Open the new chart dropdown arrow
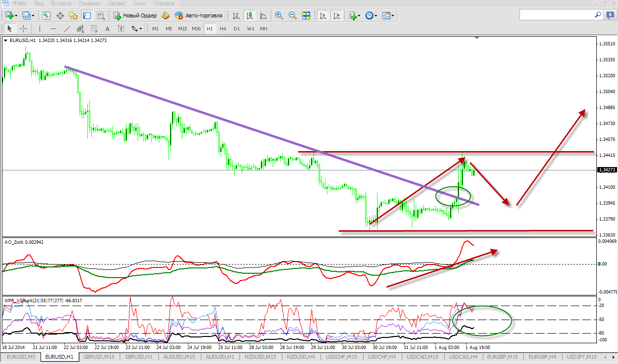This screenshot has height=364, width=618. 17,15
